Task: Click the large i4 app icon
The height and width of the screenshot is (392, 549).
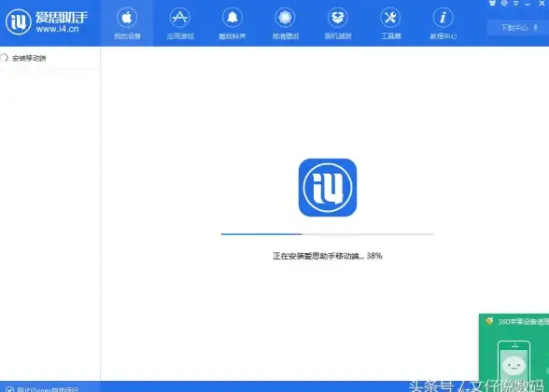Action: click(x=328, y=188)
